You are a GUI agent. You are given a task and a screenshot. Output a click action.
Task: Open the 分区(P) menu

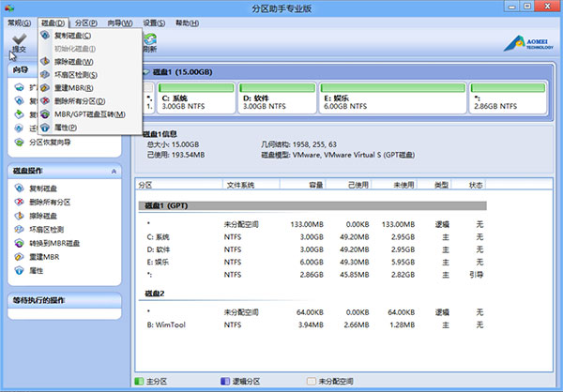coord(86,22)
